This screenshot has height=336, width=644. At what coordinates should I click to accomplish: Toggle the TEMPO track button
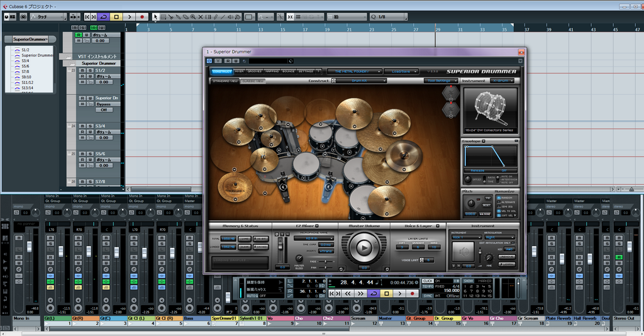click(428, 286)
